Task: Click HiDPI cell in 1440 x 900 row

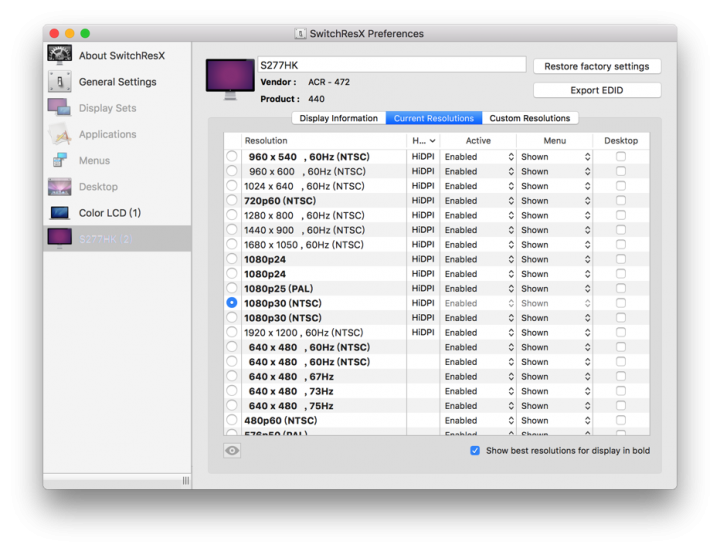Action: [423, 230]
